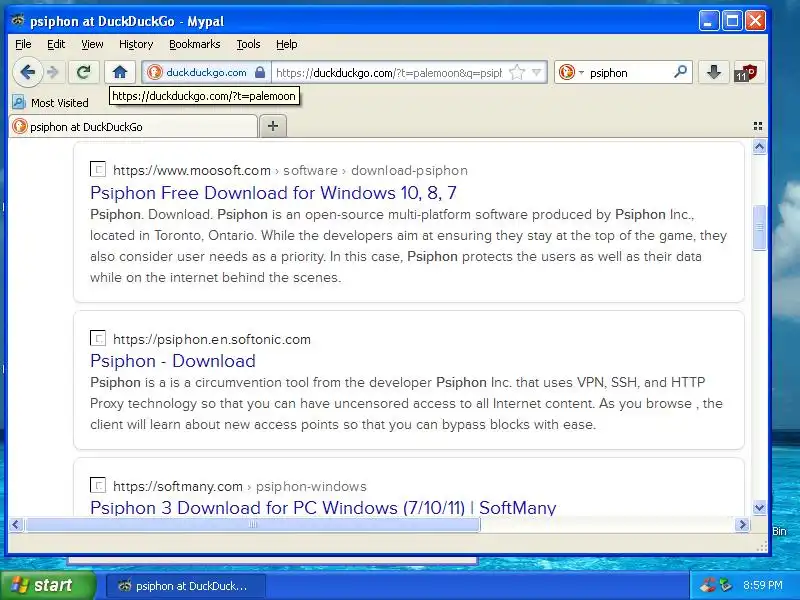The width and height of the screenshot is (800, 600).
Task: Open the History menu
Action: tap(136, 44)
